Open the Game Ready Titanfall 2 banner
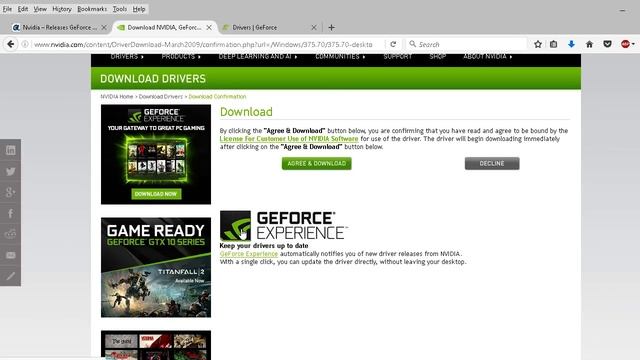 [x=156, y=267]
